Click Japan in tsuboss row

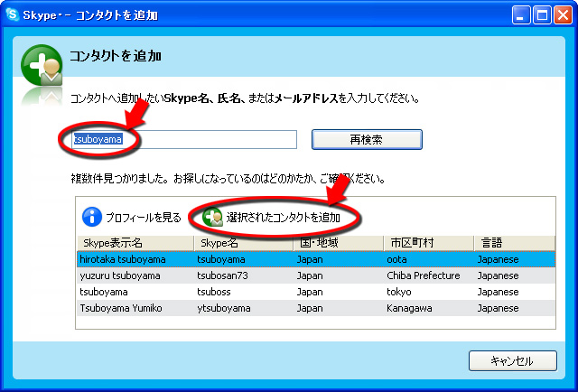point(310,292)
